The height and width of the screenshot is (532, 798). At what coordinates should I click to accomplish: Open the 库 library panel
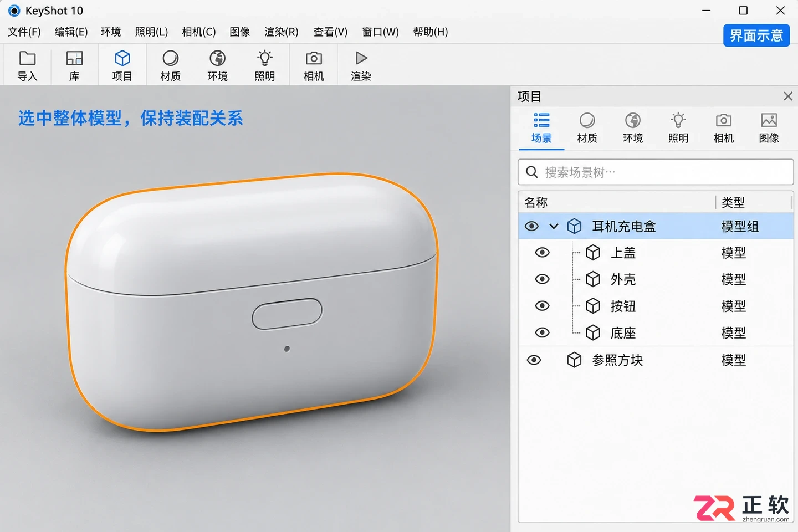tap(74, 65)
